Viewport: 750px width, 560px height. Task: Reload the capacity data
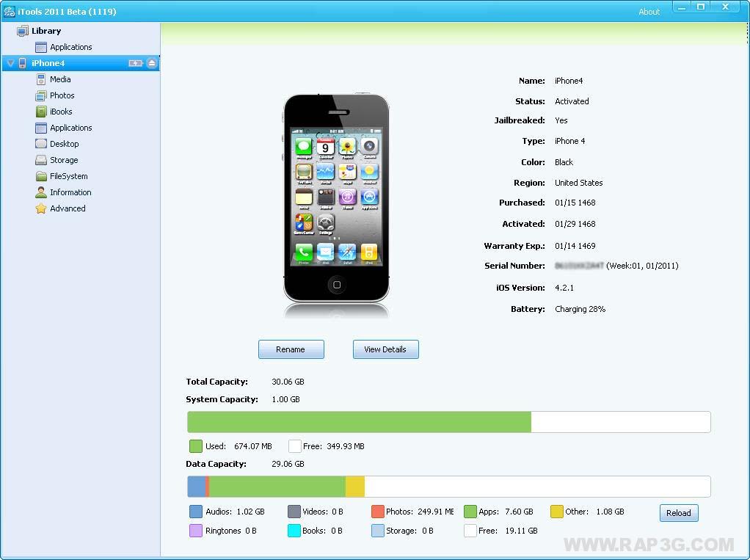(x=679, y=513)
